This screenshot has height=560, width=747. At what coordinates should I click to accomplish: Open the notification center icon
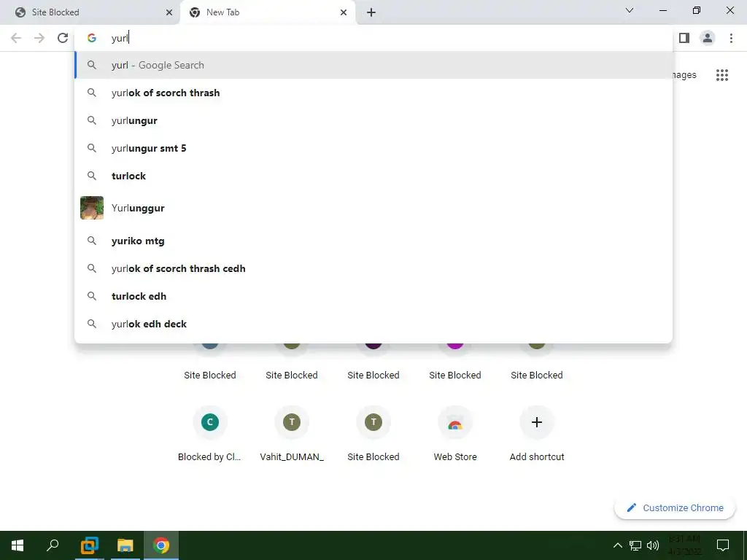723,545
